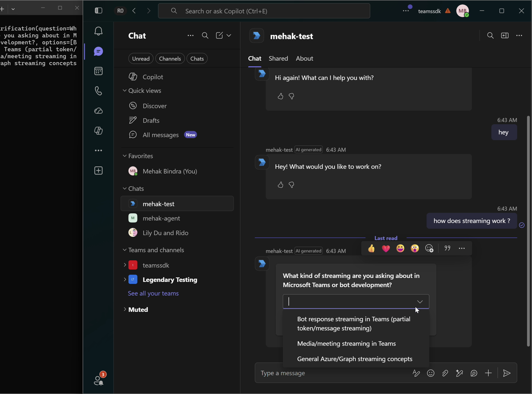Search chats with the magnifier in Chat header
The width and height of the screenshot is (532, 394).
205,35
